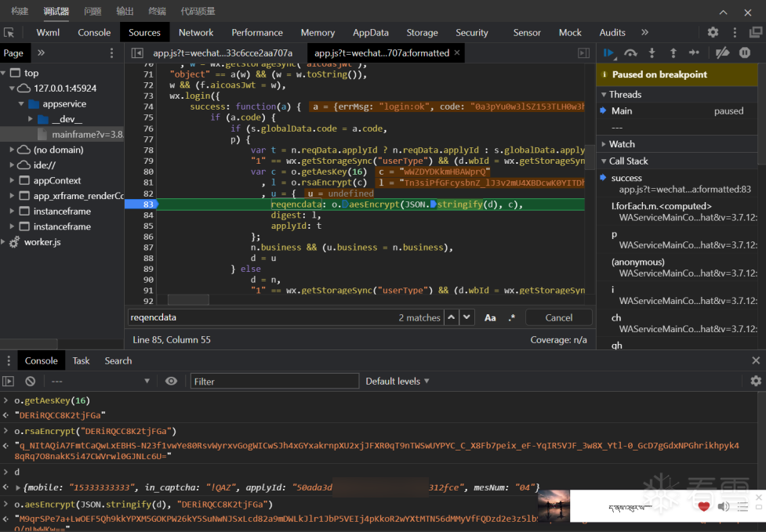Image resolution: width=766 pixels, height=532 pixels.
Task: Open DevTools settings gear in top bar
Action: [713, 32]
